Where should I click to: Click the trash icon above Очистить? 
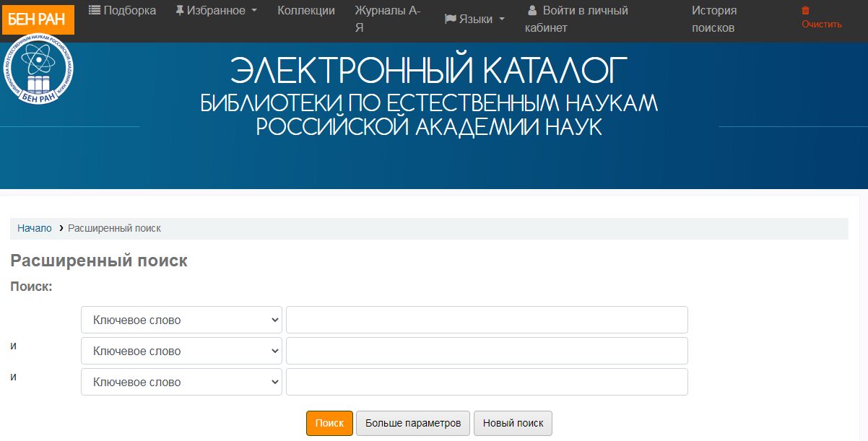pyautogui.click(x=806, y=11)
